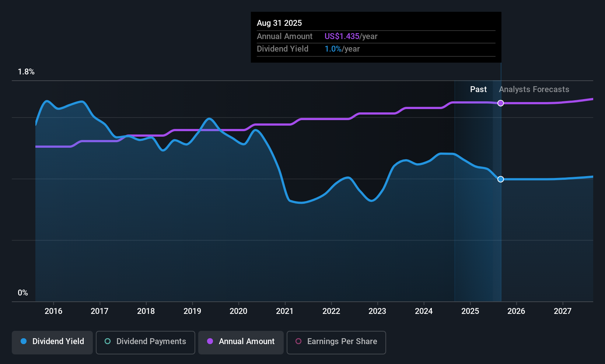Click the 1.0% dividend yield tooltip value
605x364 pixels.
pos(333,49)
